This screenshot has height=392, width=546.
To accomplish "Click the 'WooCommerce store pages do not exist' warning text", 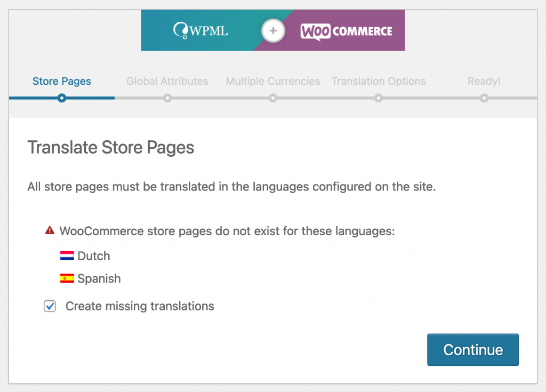I will click(x=227, y=231).
